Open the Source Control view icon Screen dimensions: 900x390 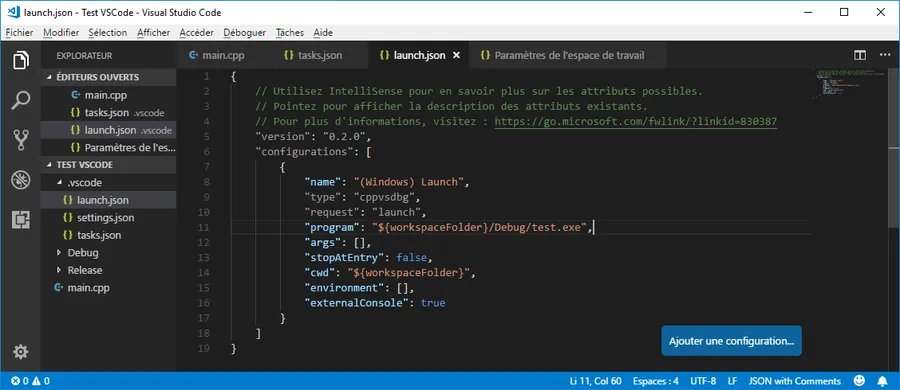point(21,140)
